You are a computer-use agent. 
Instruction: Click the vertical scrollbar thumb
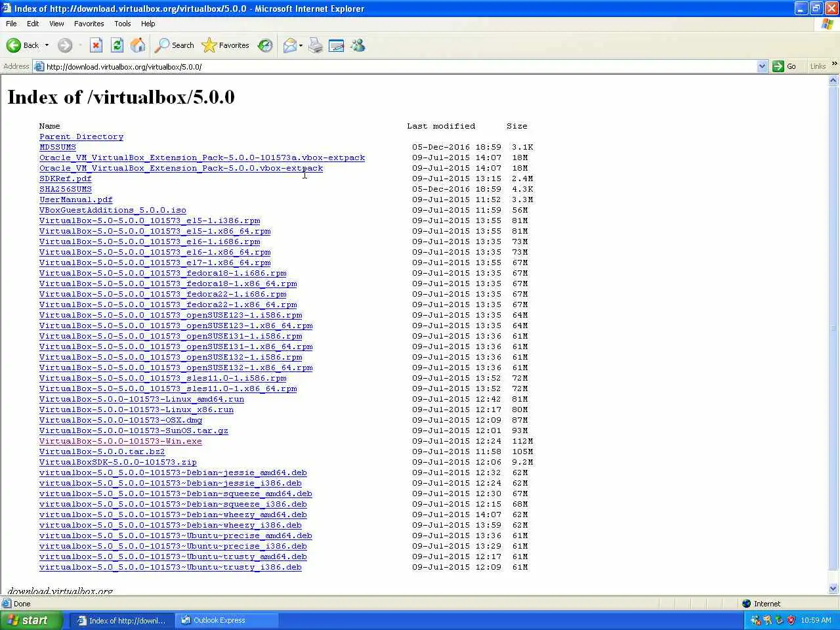click(833, 328)
